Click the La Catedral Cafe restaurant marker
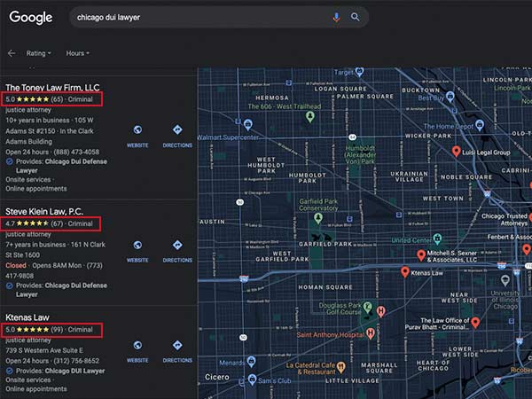 point(341,367)
